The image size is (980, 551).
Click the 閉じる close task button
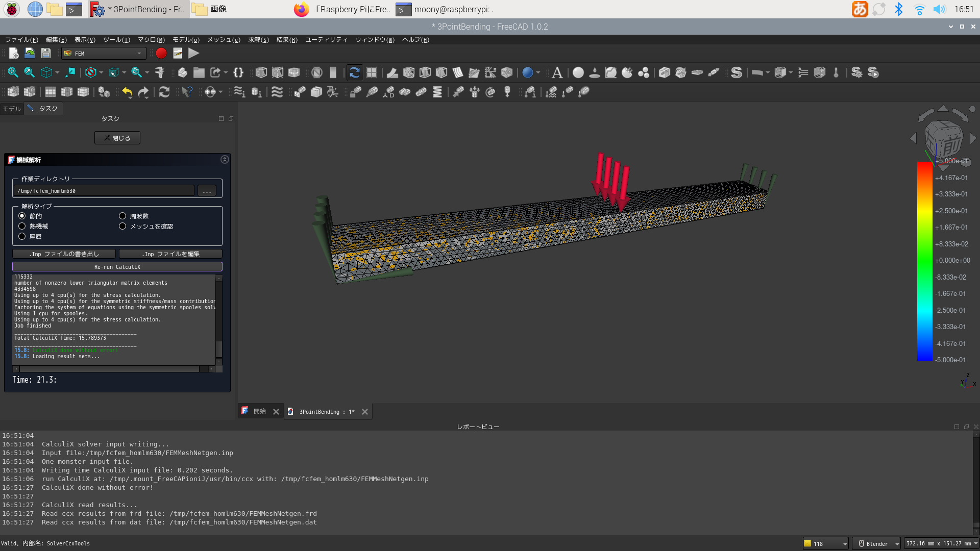point(117,138)
